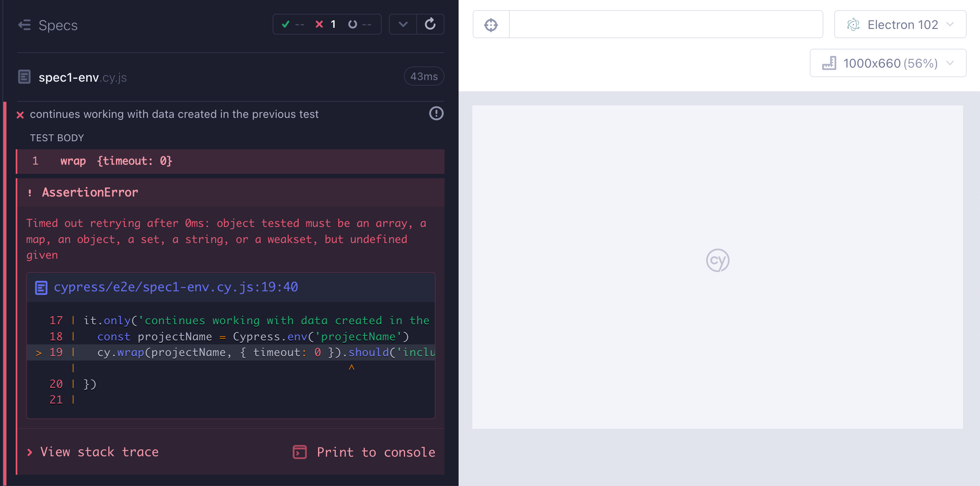The image size is (980, 486).
Task: Open the 1000x660 viewport size dropdown
Action: (x=888, y=63)
